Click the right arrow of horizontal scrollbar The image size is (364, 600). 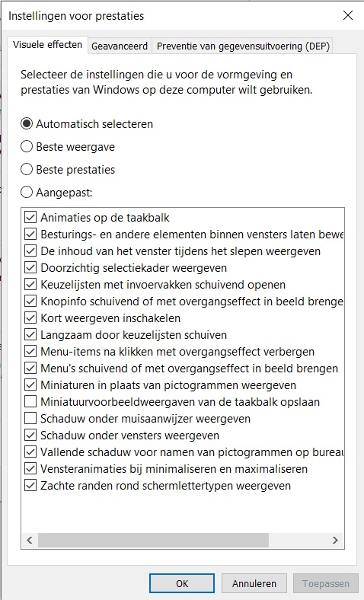(335, 541)
